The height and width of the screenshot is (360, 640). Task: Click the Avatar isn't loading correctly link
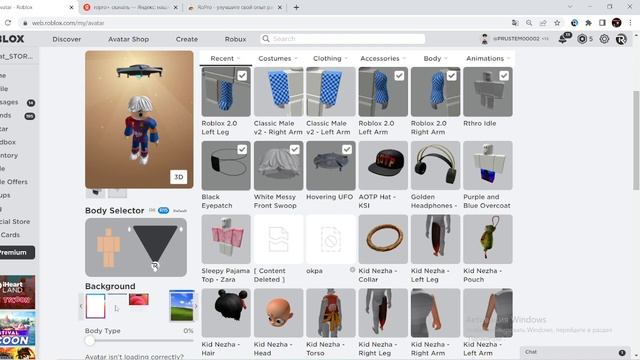click(x=134, y=356)
